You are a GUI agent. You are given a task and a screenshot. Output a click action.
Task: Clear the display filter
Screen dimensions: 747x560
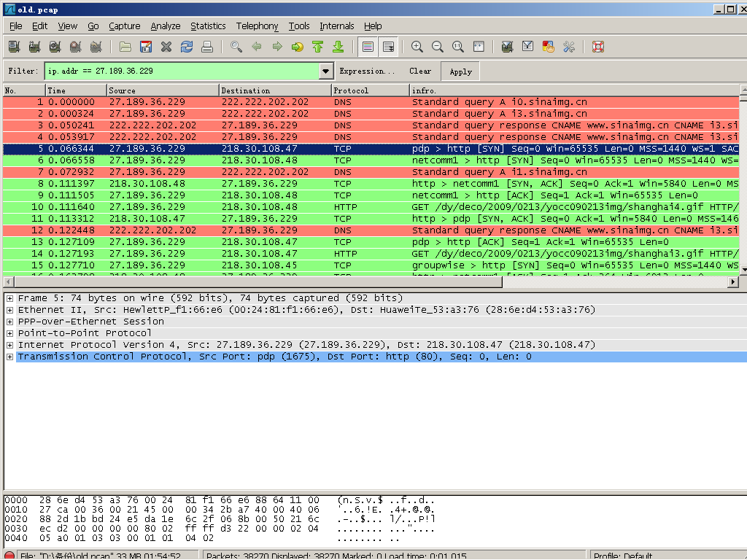419,71
